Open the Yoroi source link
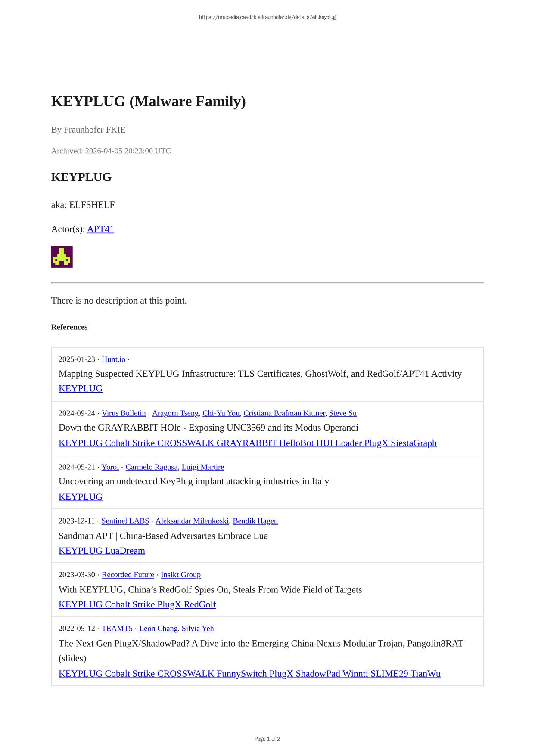535x756 pixels. point(110,467)
